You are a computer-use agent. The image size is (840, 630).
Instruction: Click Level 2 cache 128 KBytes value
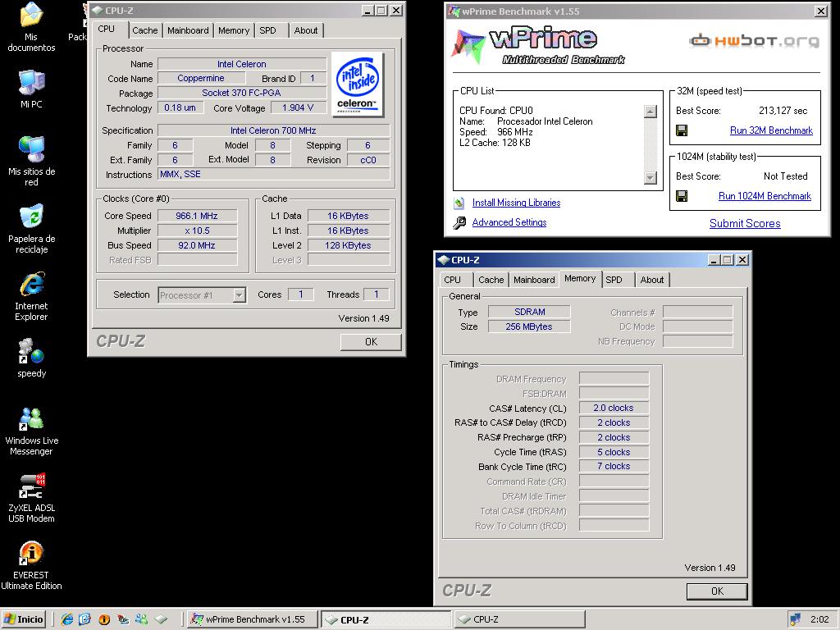click(348, 245)
